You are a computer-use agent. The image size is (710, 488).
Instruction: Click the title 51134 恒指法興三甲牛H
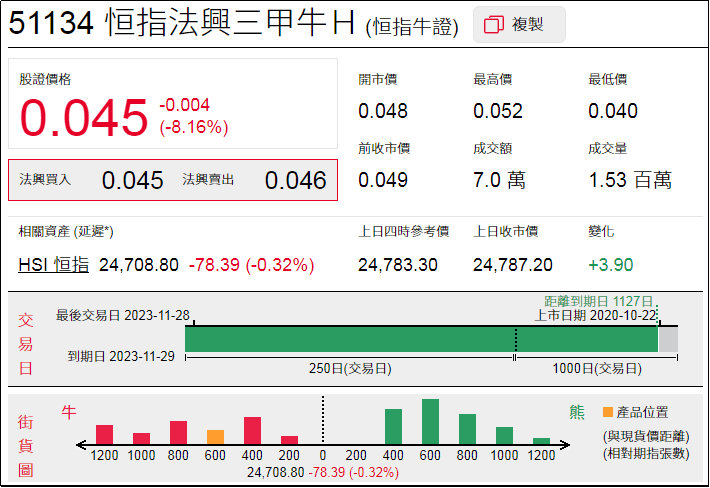tap(181, 23)
